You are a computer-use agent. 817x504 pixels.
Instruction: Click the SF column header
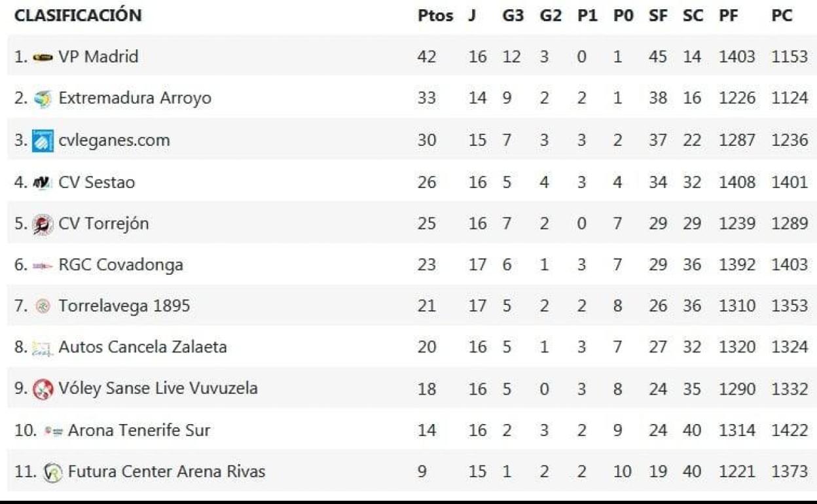(x=657, y=16)
